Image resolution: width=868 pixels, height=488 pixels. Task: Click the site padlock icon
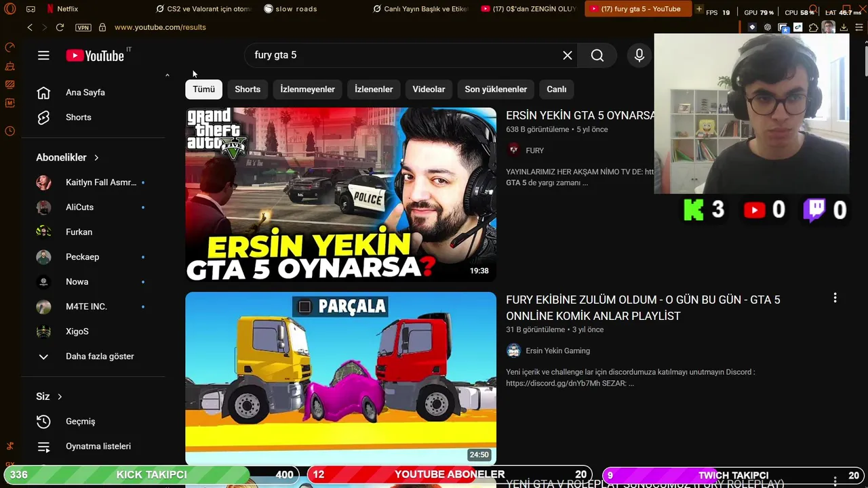[102, 27]
